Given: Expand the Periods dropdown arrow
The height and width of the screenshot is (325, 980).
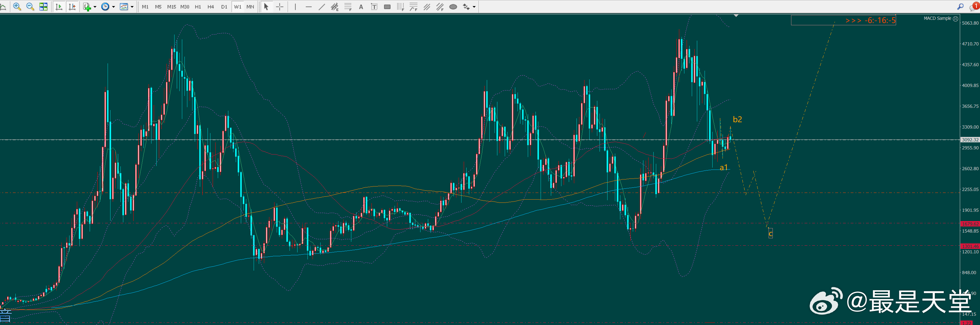Looking at the screenshot, I should 113,7.
